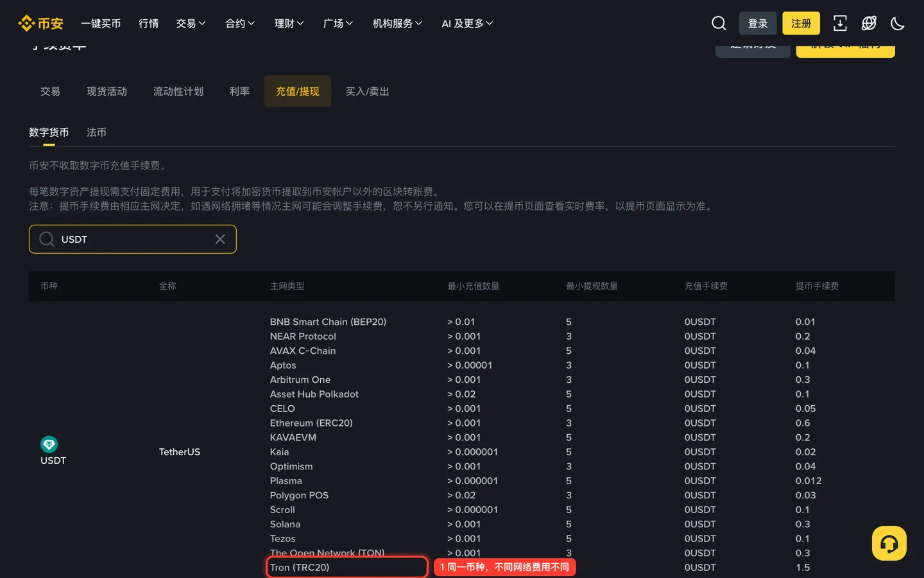924x578 pixels.
Task: Open the language globe icon
Action: (x=869, y=24)
